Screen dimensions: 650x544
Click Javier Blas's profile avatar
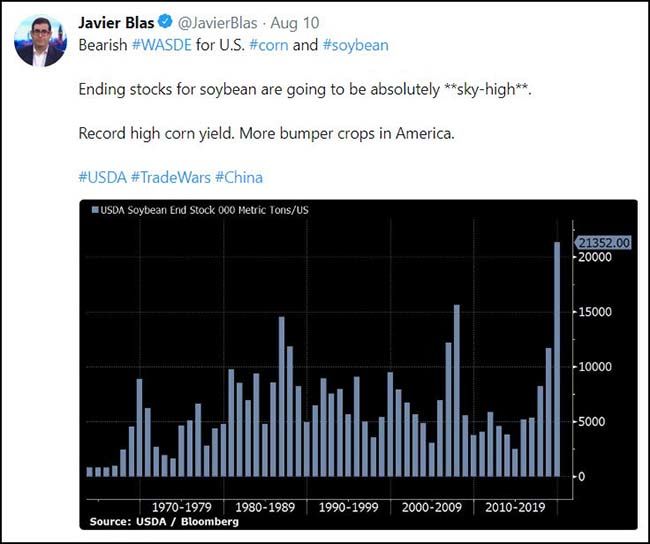[x=40, y=42]
